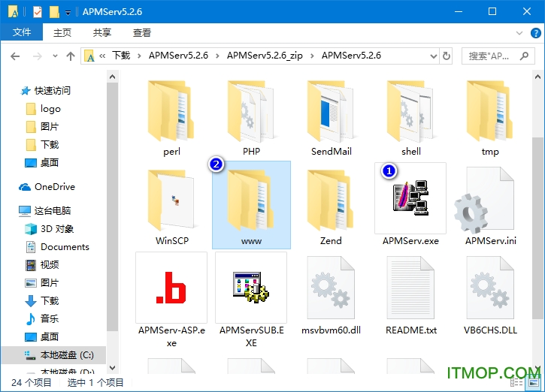Open logo folder in quick access
Screen dimensions: 545x392
(x=44, y=109)
